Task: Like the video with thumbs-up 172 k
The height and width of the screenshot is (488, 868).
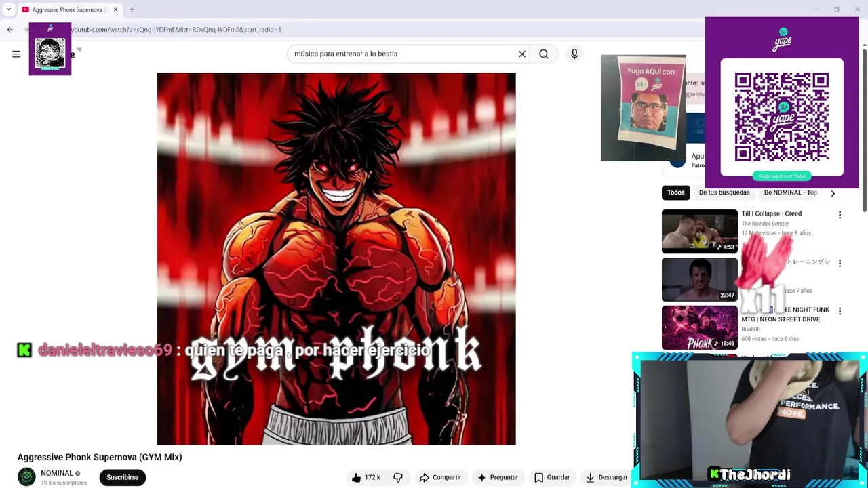Action: click(366, 477)
